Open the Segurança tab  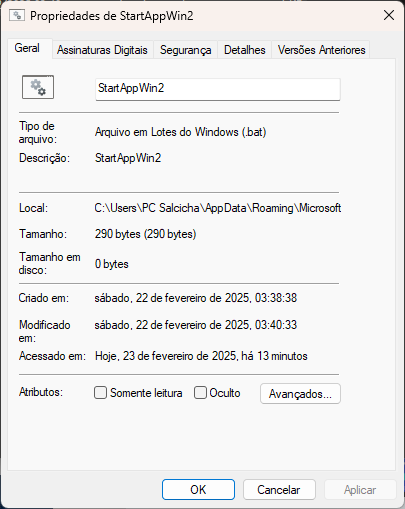(185, 50)
